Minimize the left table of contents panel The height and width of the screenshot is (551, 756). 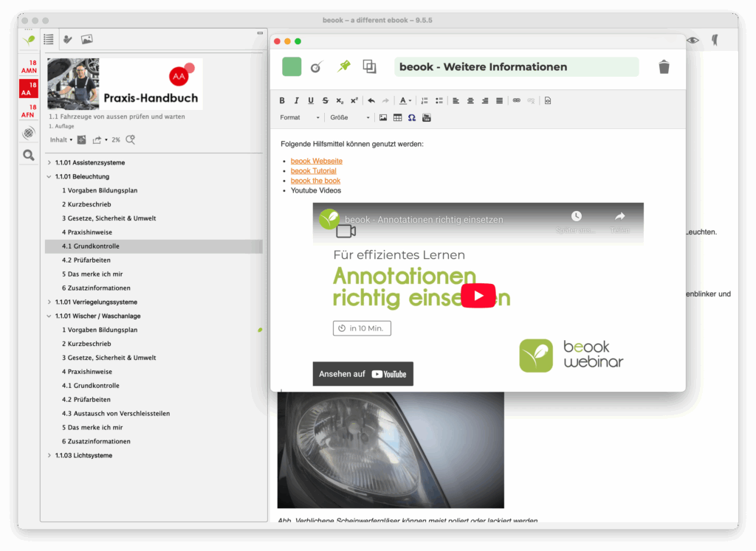(260, 32)
